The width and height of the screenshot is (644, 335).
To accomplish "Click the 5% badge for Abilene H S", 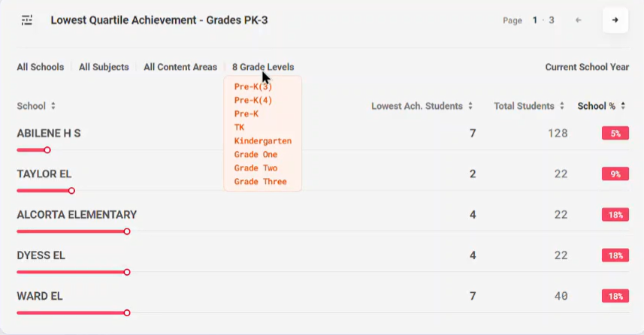I will [615, 134].
